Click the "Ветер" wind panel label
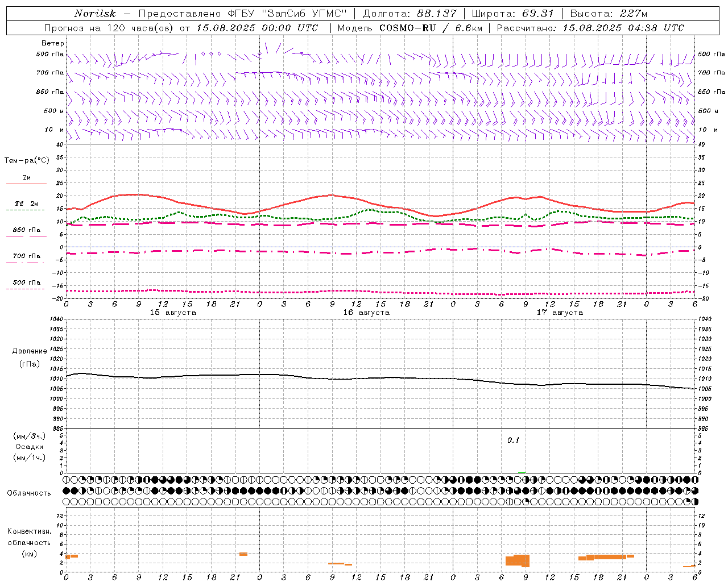Viewport: 728px width, 582px height. click(x=53, y=43)
